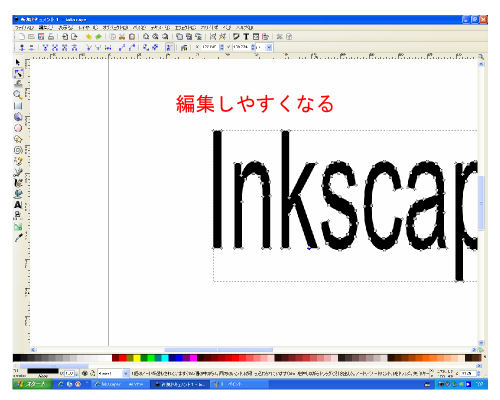Toggle current layer visibility eye

(x=85, y=374)
